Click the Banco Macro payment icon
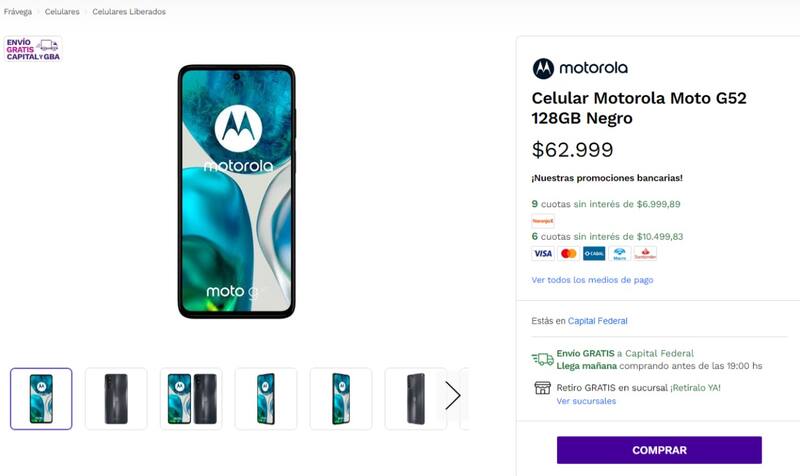This screenshot has width=800, height=476. (x=620, y=254)
